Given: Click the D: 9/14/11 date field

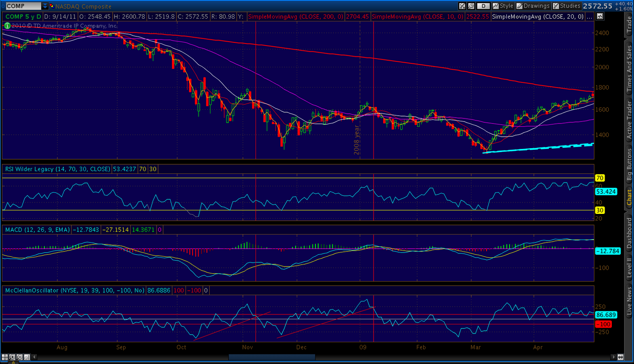Looking at the screenshot, I should [60, 17].
